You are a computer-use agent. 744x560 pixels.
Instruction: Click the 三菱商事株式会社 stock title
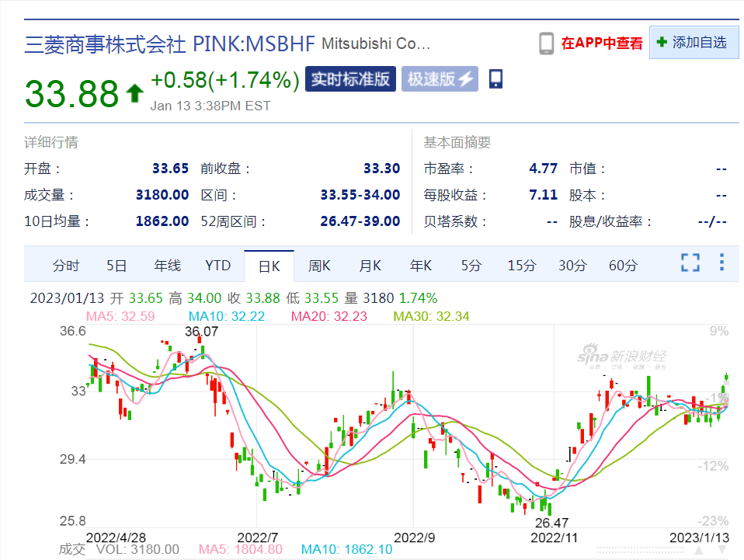click(105, 44)
